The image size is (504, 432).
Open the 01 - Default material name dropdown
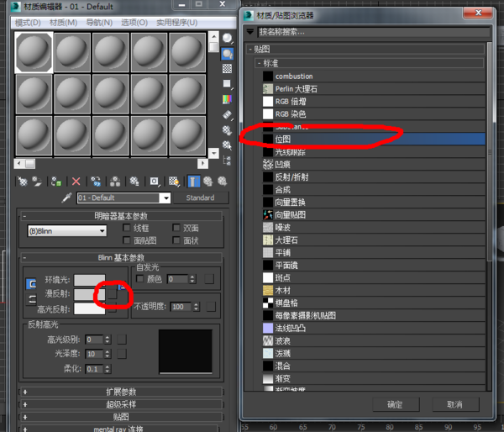[x=165, y=198]
